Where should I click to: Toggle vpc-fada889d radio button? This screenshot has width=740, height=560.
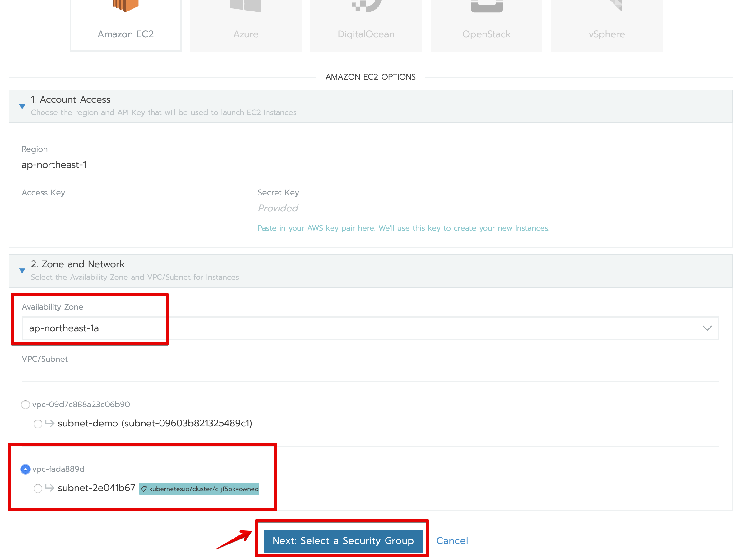point(25,469)
